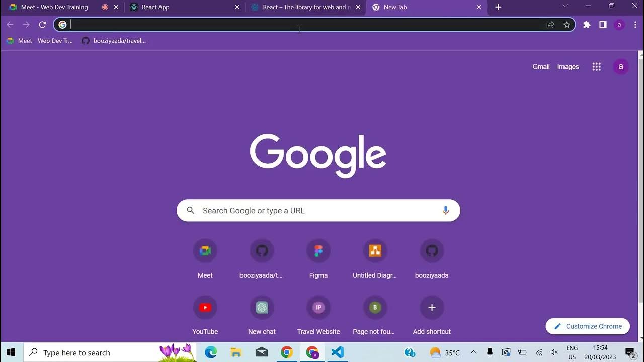Open the Extensions puzzle menu
Screen dimensions: 644x362
click(x=587, y=25)
